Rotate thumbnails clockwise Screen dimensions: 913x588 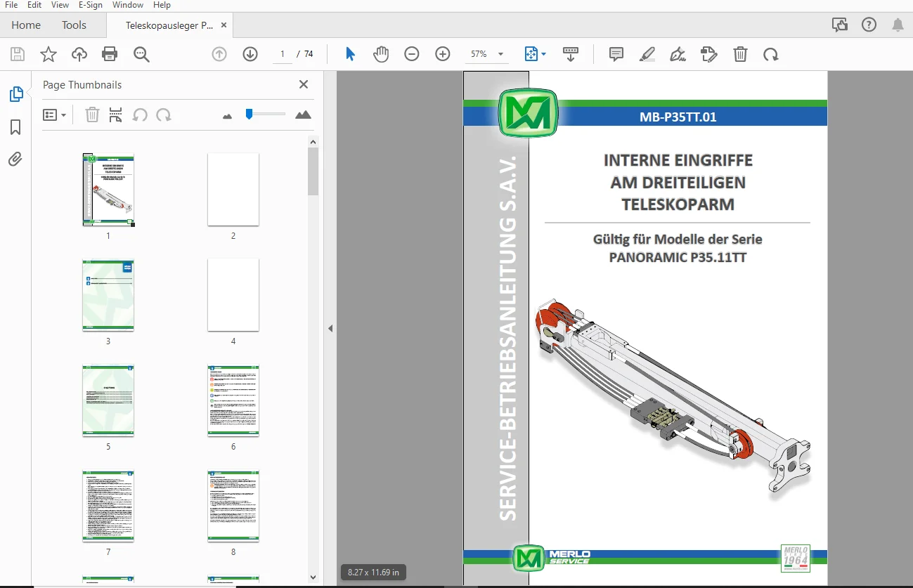pos(164,115)
